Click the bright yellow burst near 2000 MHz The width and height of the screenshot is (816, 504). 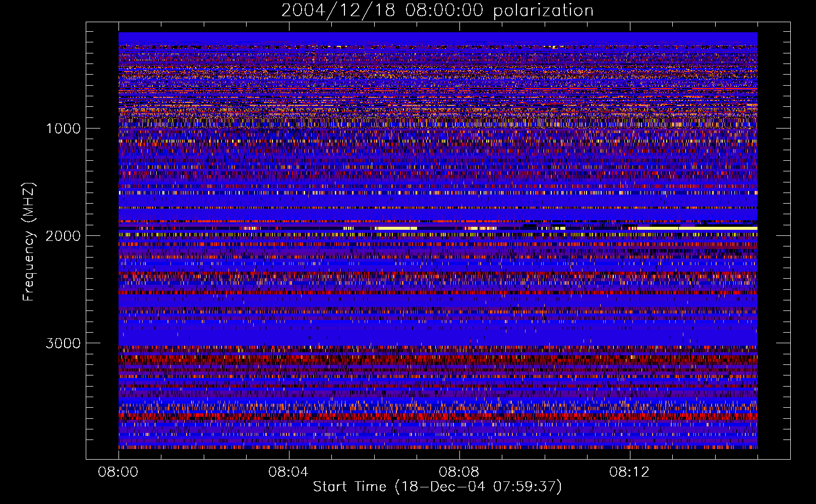tap(697, 228)
